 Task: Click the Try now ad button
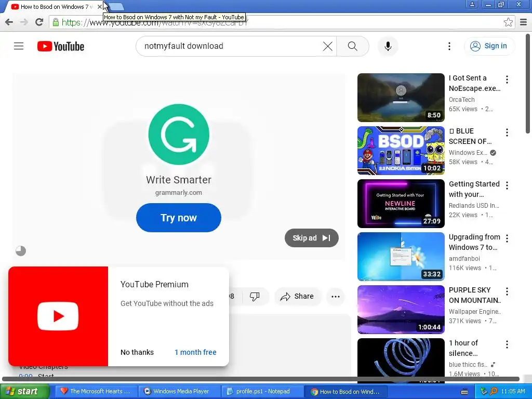pos(179,218)
